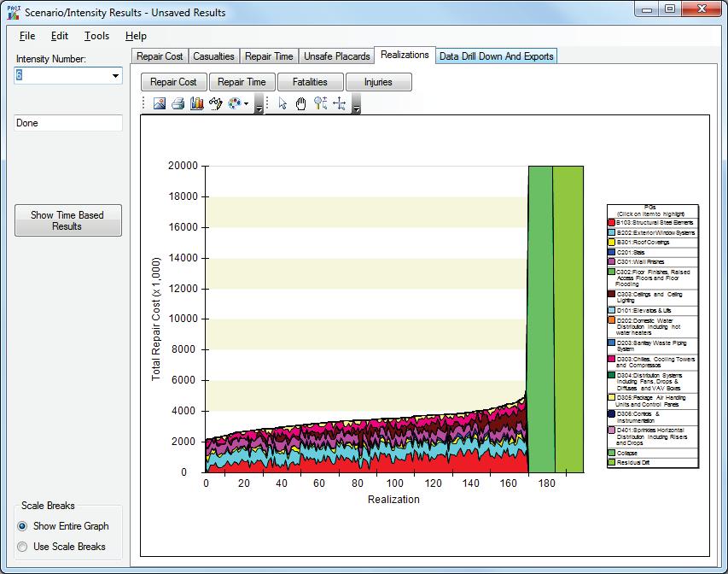
Task: Expand the Intensity Number combo box
Action: [x=115, y=75]
